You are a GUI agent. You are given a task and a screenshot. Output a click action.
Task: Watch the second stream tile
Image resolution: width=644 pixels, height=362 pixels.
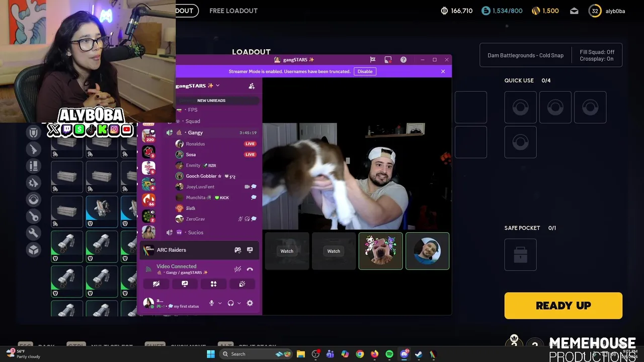[334, 251]
